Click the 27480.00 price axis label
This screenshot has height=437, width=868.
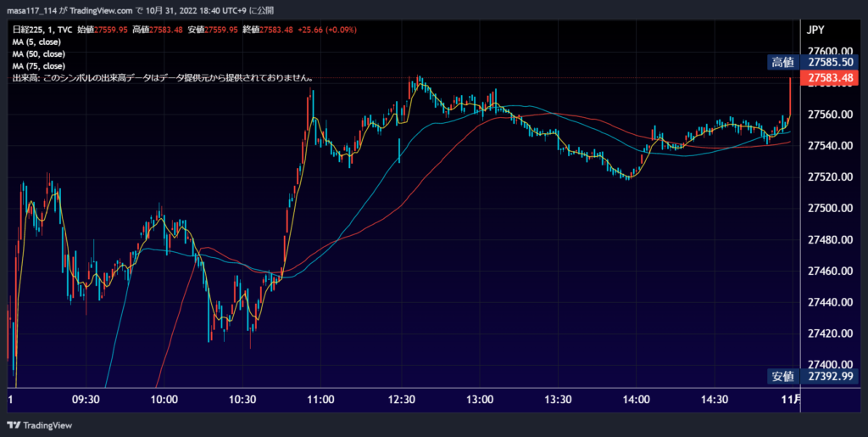(829, 240)
